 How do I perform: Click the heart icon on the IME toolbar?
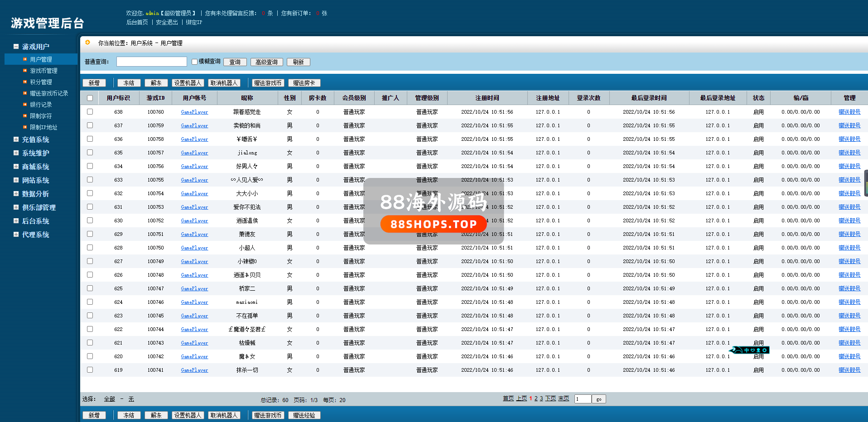[752, 350]
